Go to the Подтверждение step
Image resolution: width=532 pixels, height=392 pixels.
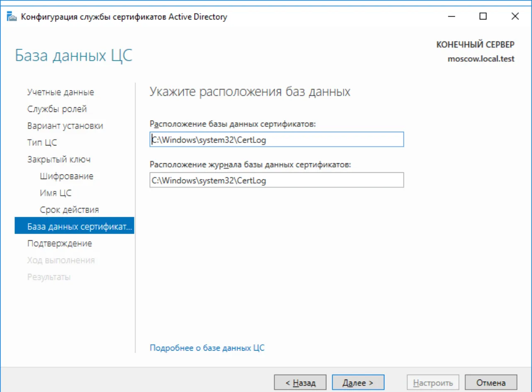[x=60, y=243]
